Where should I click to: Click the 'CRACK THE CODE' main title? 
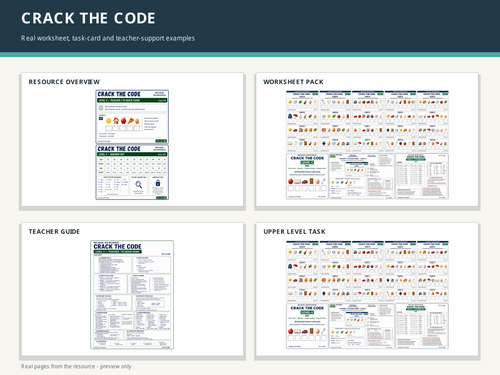click(x=88, y=18)
